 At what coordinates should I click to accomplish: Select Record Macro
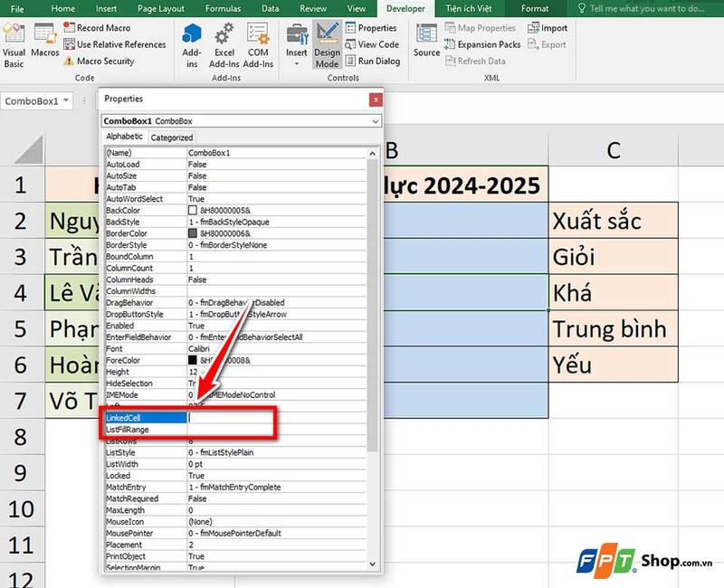coord(93,27)
